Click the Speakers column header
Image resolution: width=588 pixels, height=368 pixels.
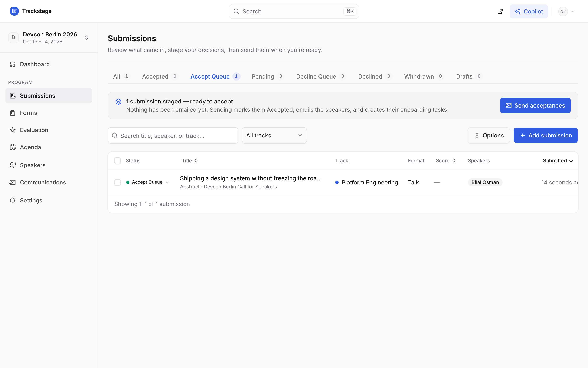(x=479, y=161)
